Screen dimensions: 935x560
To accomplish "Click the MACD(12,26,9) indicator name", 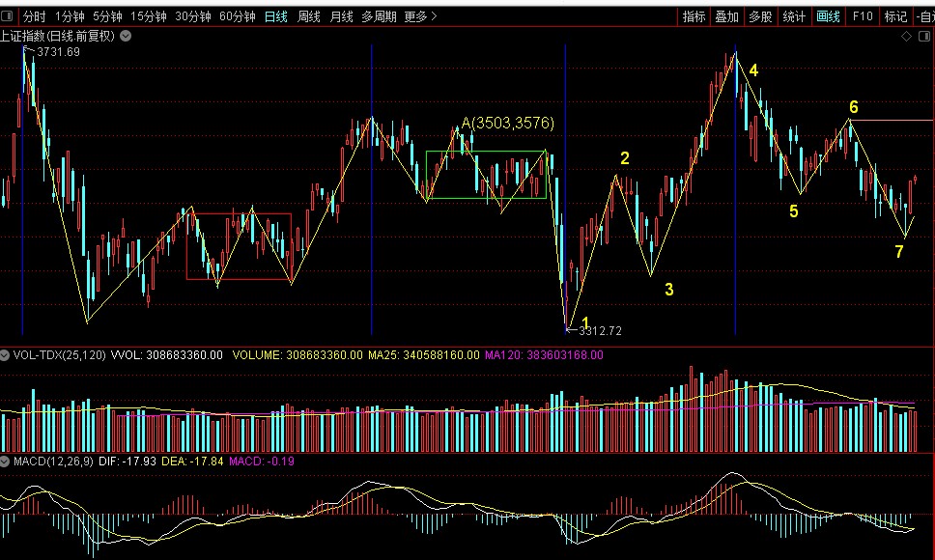I will (x=53, y=462).
